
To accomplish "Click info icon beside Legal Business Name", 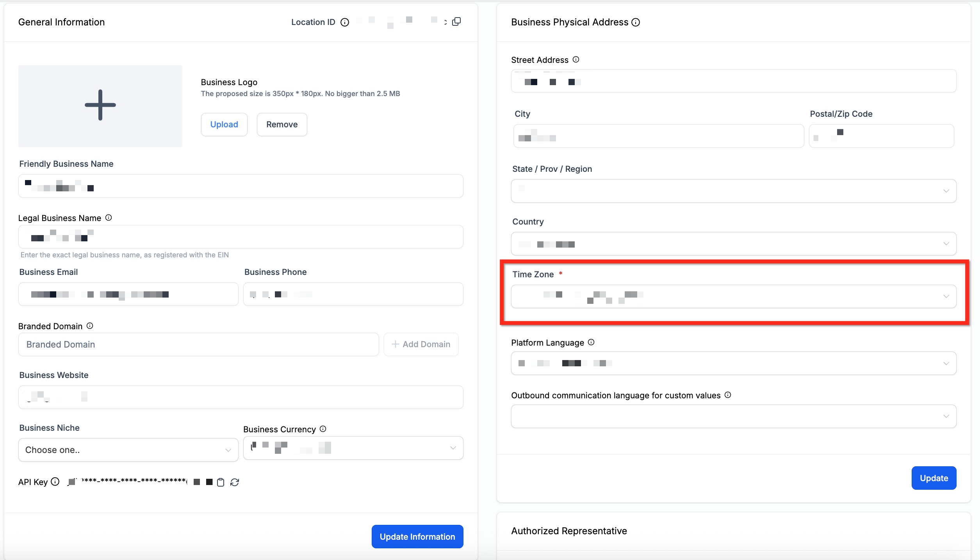I will pos(109,218).
